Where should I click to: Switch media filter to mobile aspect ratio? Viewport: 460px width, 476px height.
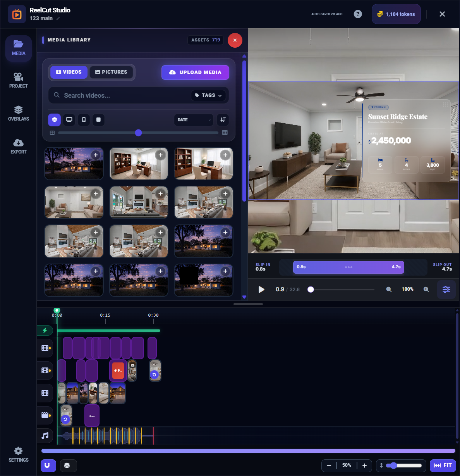click(x=84, y=120)
